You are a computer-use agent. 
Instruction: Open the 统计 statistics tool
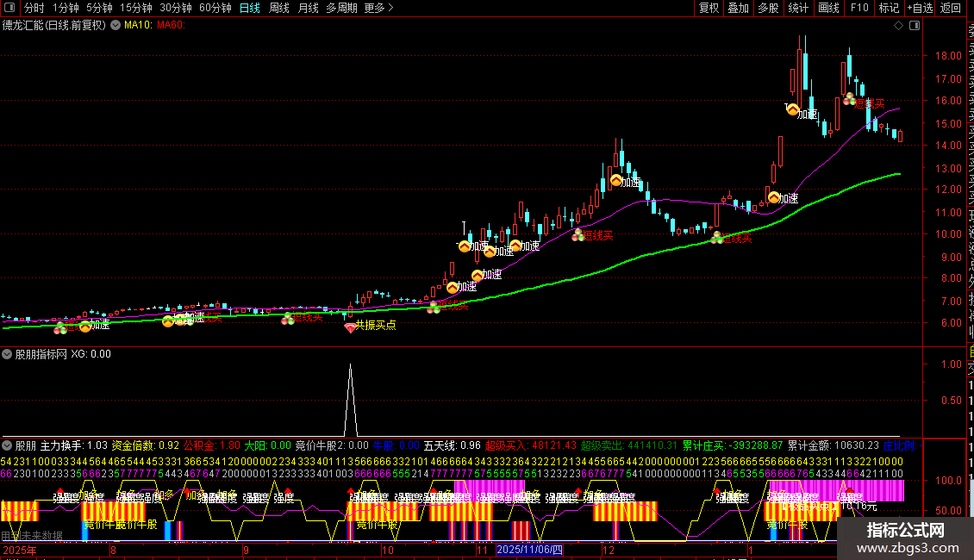point(798,8)
